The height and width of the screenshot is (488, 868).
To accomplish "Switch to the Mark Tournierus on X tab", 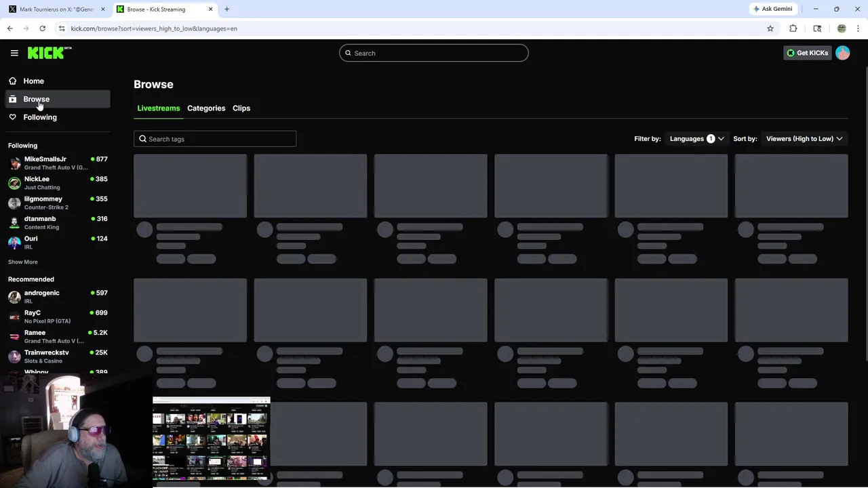I will [56, 9].
